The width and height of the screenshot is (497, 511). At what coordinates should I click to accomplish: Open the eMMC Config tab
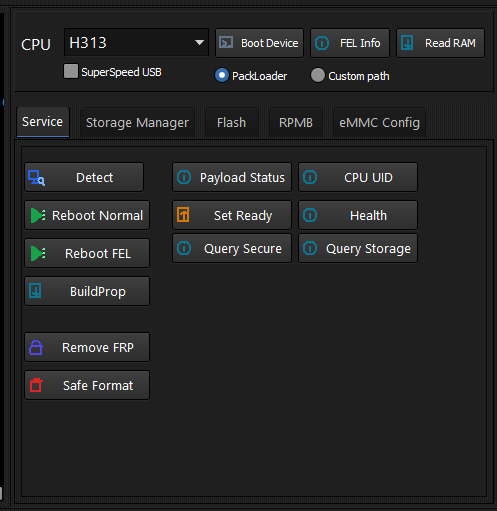coord(379,123)
